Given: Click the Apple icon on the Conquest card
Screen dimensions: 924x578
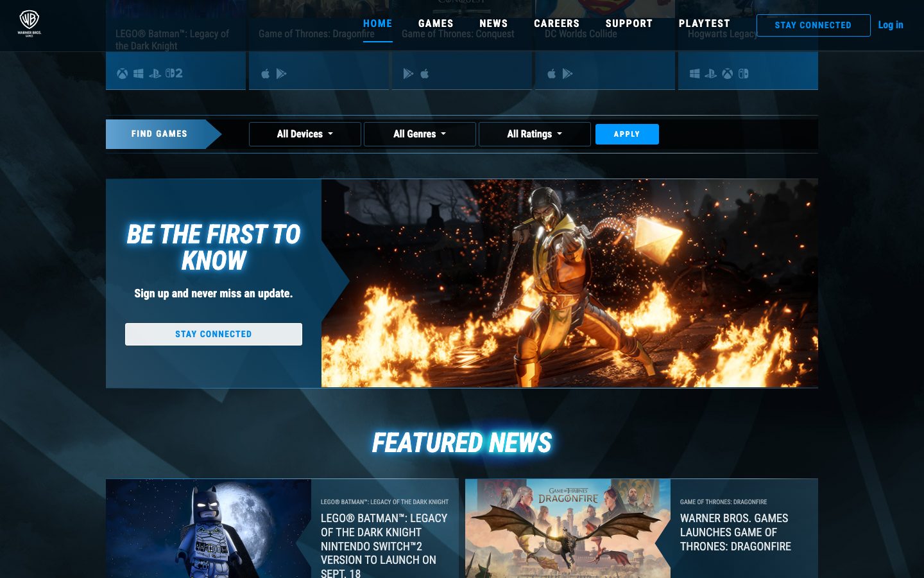Looking at the screenshot, I should [x=424, y=74].
